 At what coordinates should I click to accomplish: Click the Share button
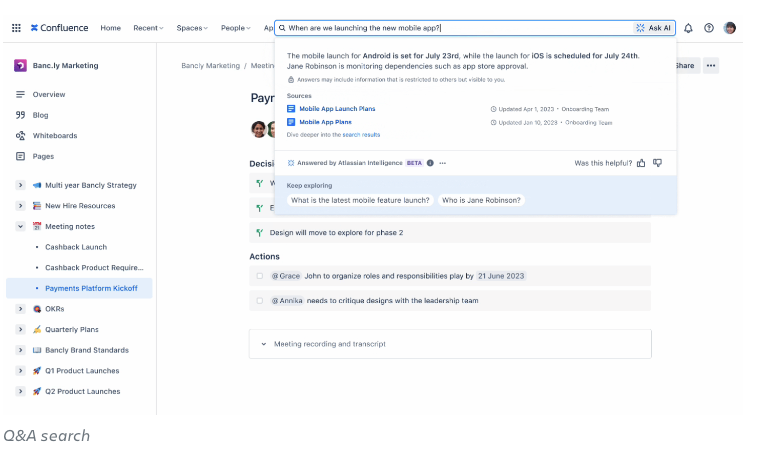(x=688, y=65)
